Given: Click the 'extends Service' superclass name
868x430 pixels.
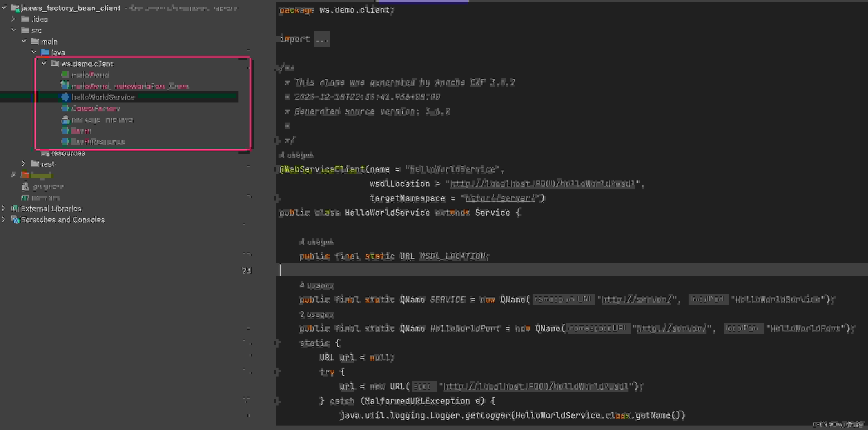Looking at the screenshot, I should (x=492, y=213).
